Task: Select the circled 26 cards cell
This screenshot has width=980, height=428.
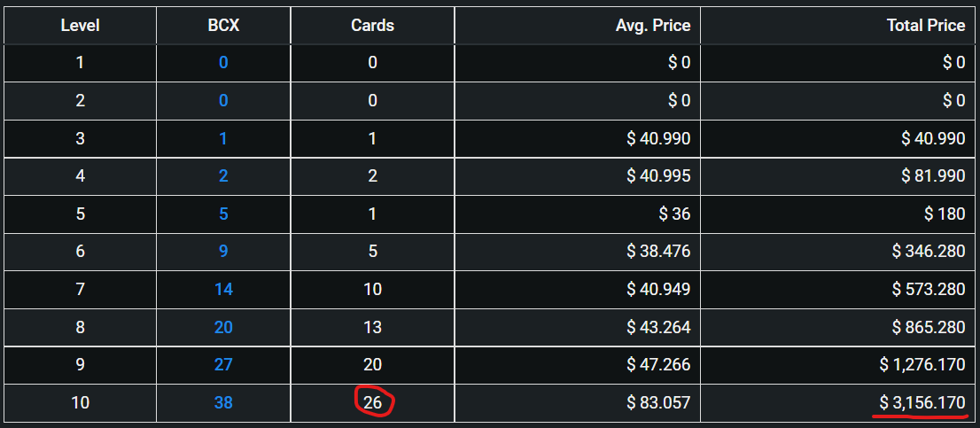Action: 372,402
